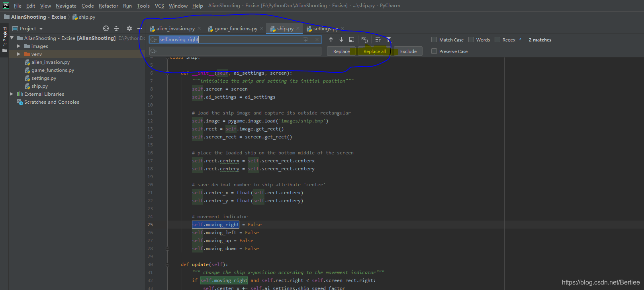The height and width of the screenshot is (290, 644).
Task: Click the ship.py breadcrumb in navigation bar
Action: coord(84,17)
